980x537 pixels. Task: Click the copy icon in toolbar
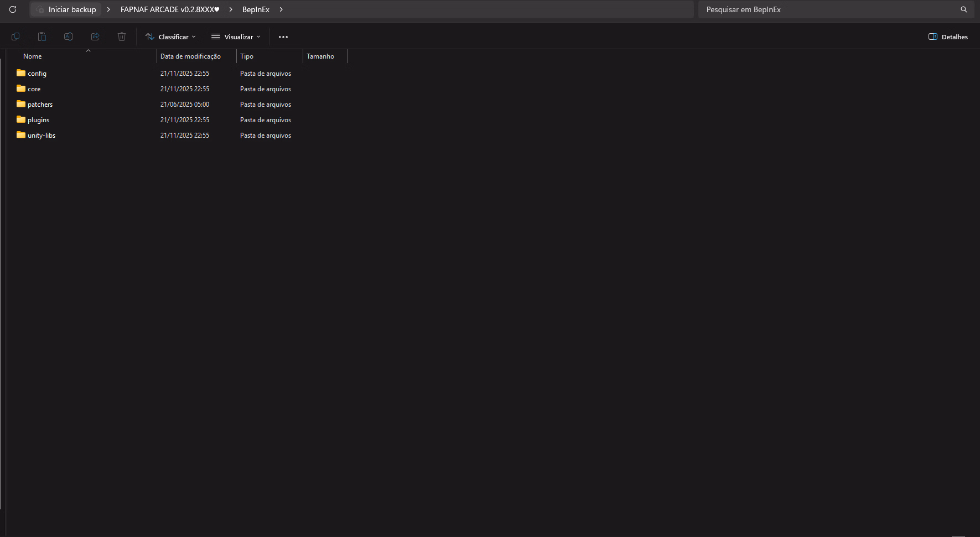point(15,37)
